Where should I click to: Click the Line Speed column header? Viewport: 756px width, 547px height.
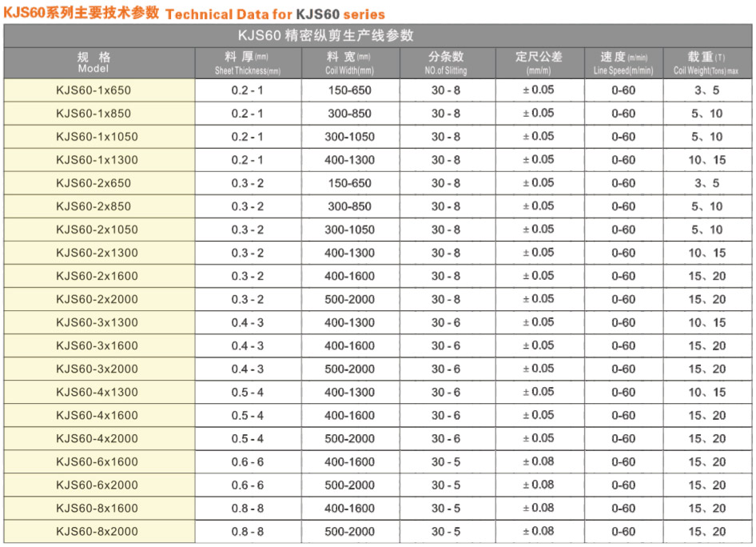tap(623, 63)
